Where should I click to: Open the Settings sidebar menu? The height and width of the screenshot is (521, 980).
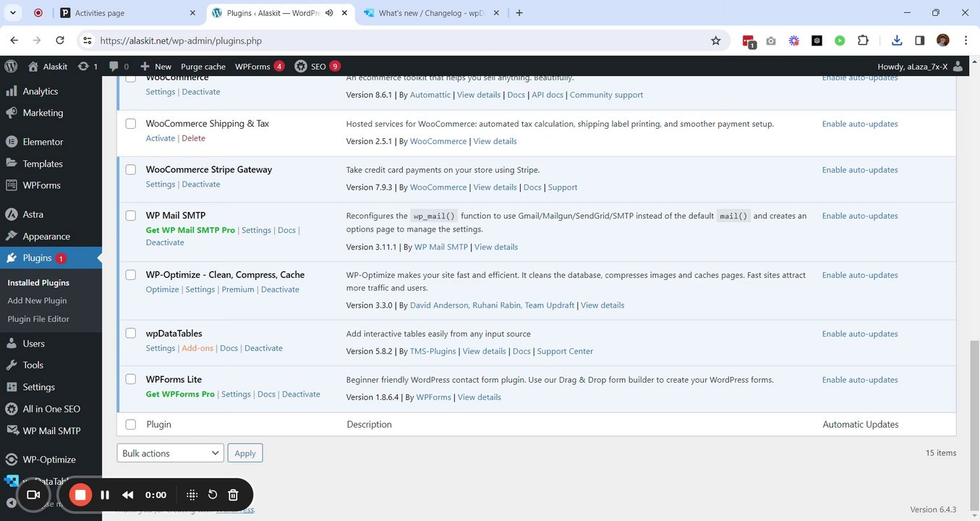38,387
